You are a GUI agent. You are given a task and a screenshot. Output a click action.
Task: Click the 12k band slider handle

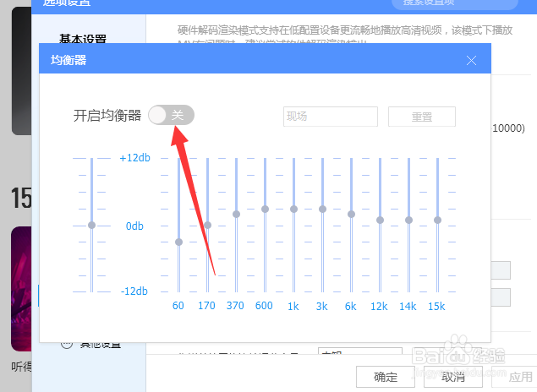[381, 220]
